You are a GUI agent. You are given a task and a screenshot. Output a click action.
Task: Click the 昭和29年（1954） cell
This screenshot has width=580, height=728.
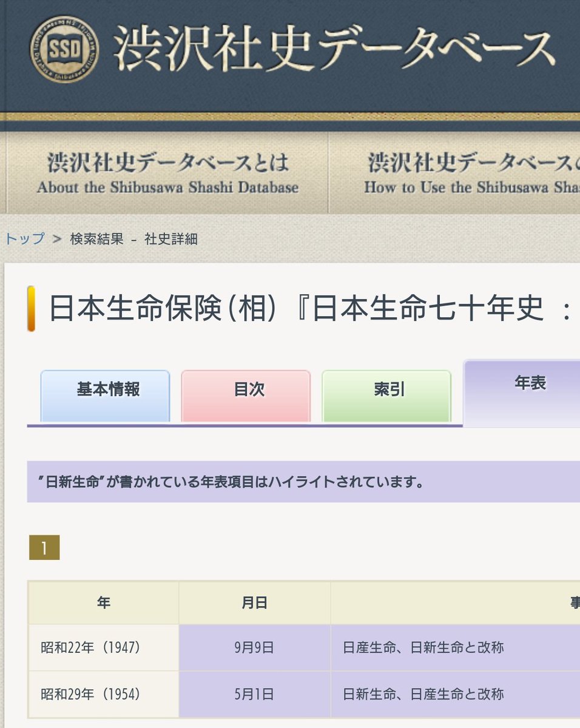coord(103,693)
